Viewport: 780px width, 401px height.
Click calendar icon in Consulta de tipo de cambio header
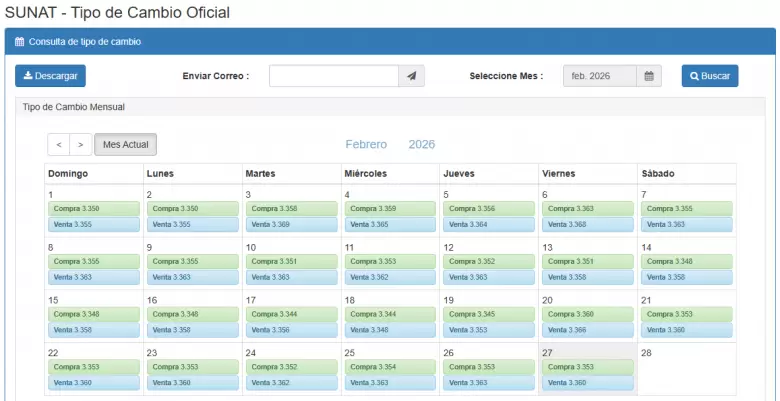coord(19,42)
